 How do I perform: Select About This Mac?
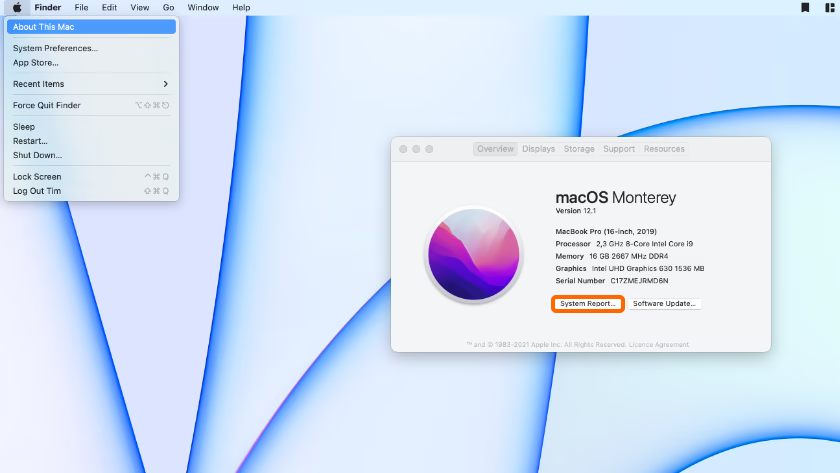click(91, 27)
